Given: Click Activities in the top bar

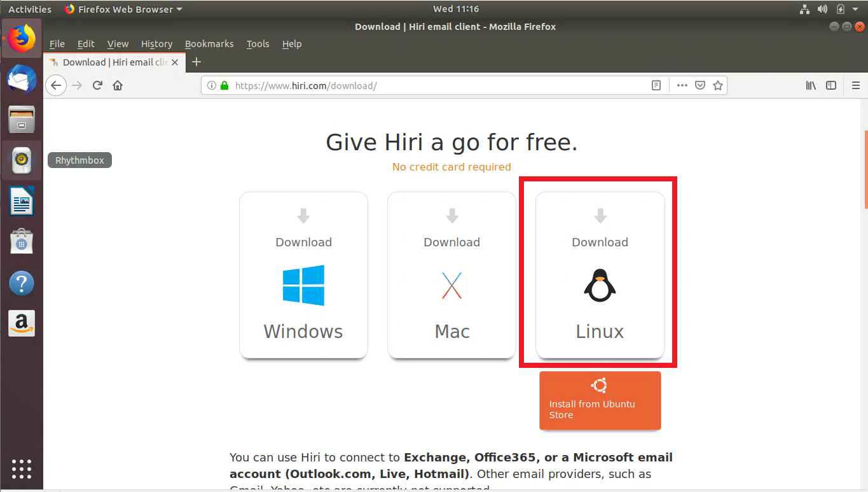Looking at the screenshot, I should tap(30, 9).
